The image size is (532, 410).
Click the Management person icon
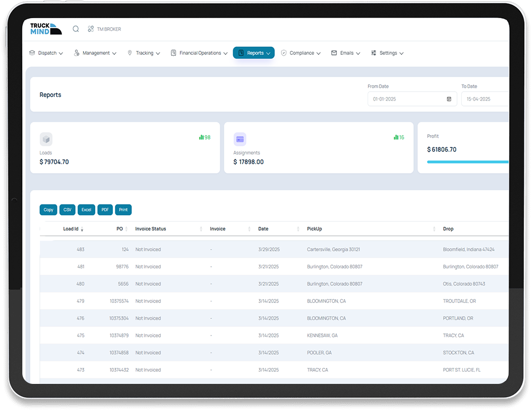(77, 53)
